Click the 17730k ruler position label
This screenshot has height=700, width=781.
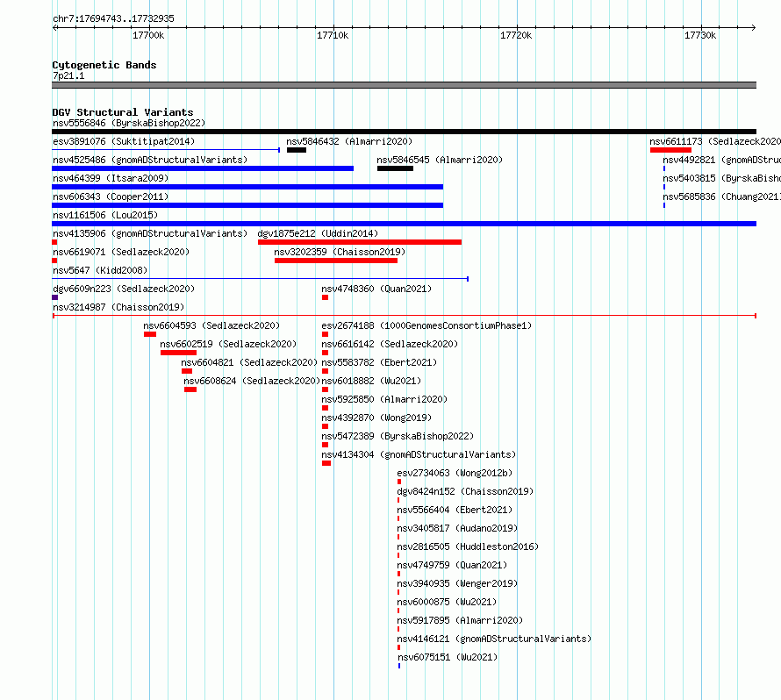click(x=700, y=35)
